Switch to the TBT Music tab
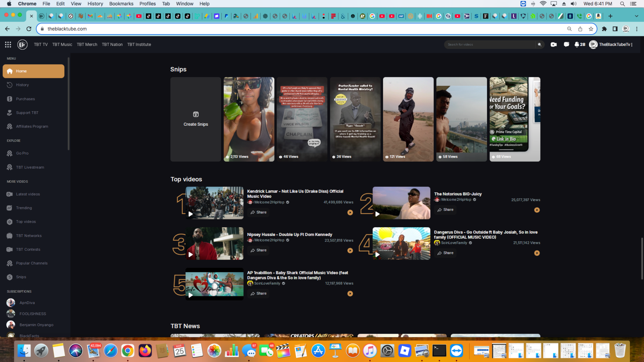The image size is (644, 362). click(x=62, y=44)
